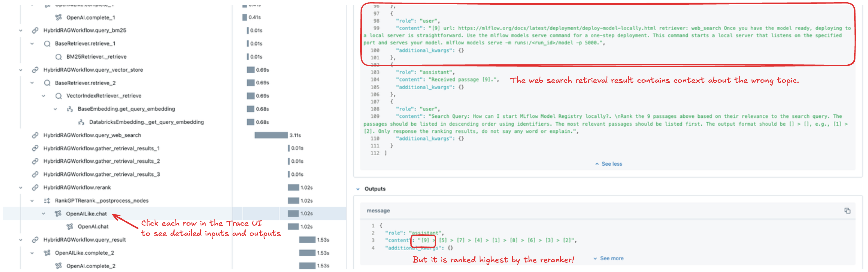Collapse the OpenAILike.chat span row

pyautogui.click(x=44, y=214)
